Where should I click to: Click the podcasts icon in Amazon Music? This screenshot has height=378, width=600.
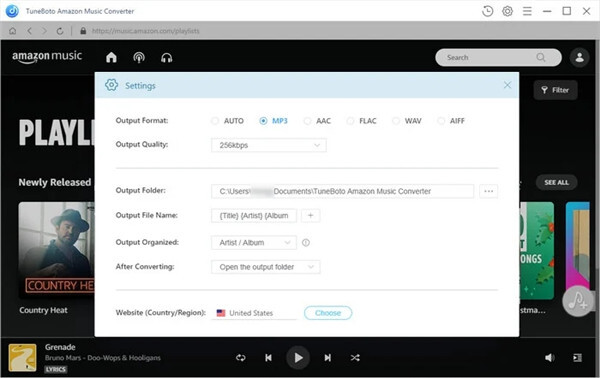(139, 57)
